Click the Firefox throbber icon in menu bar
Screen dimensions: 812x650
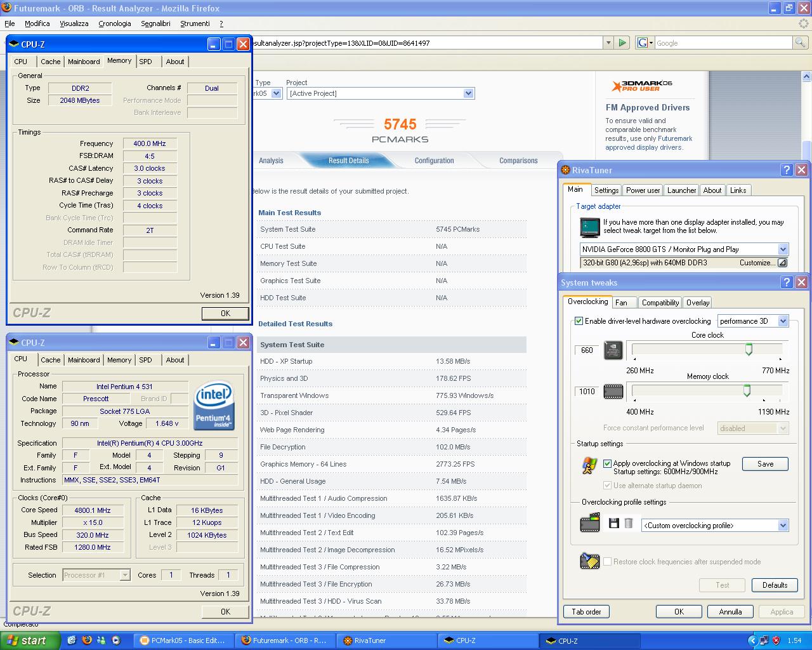(x=802, y=23)
